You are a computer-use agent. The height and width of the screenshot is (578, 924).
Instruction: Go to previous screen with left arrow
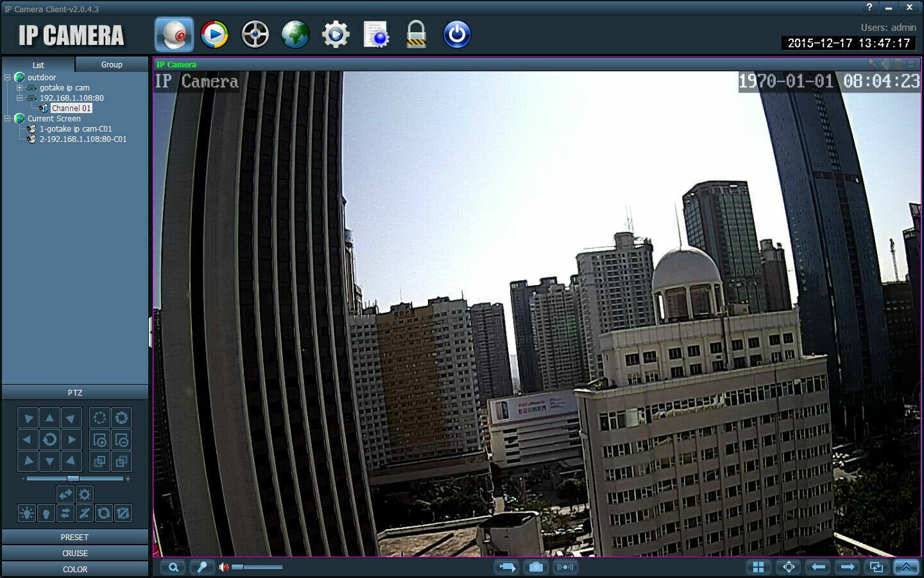pos(818,567)
